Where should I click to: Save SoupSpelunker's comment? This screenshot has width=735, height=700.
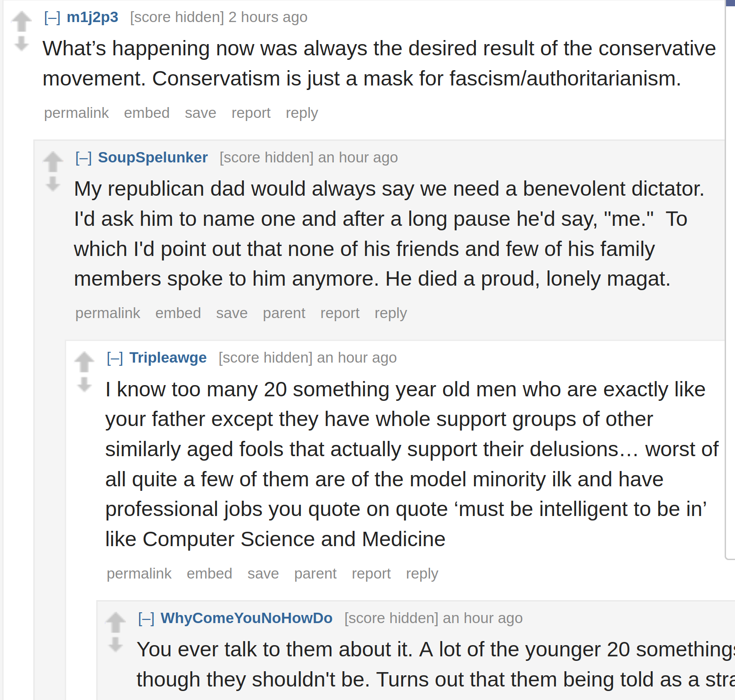point(232,313)
